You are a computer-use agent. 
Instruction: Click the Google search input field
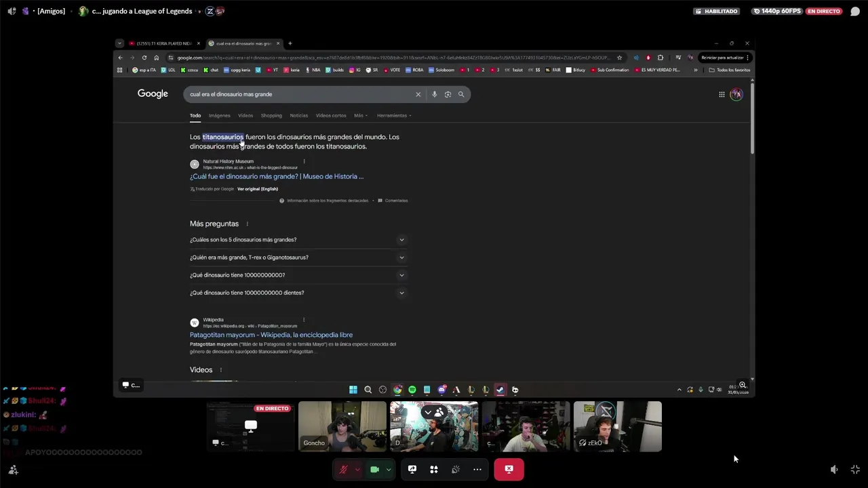302,94
